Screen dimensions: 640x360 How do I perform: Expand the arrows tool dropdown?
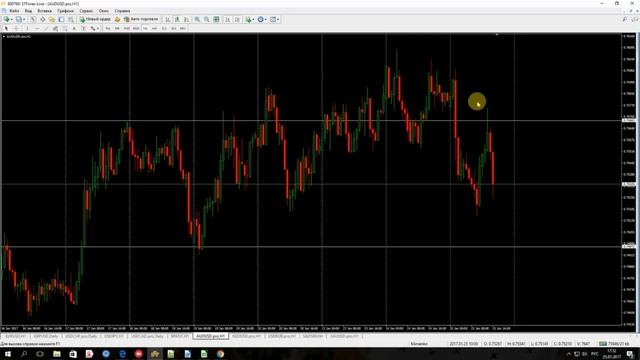coord(98,28)
